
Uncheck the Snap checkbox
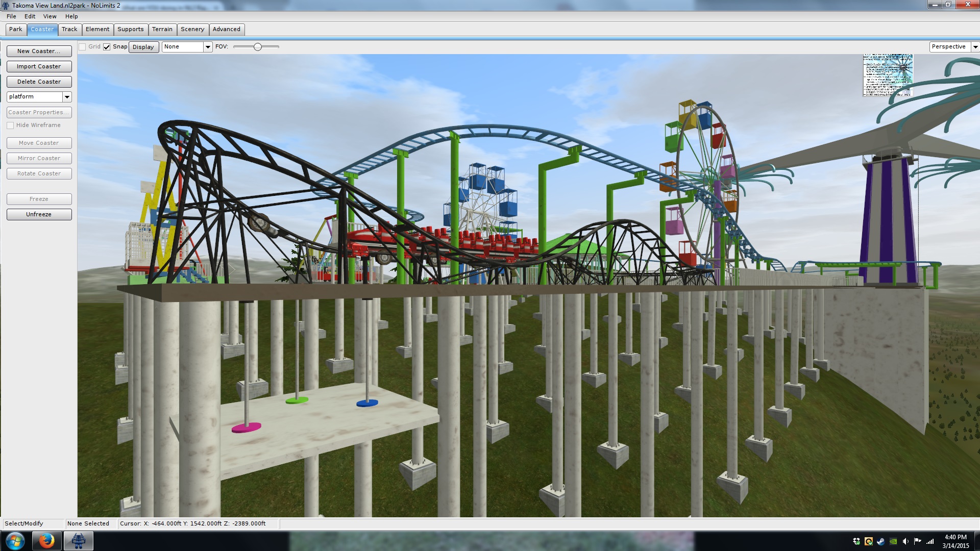coord(107,47)
